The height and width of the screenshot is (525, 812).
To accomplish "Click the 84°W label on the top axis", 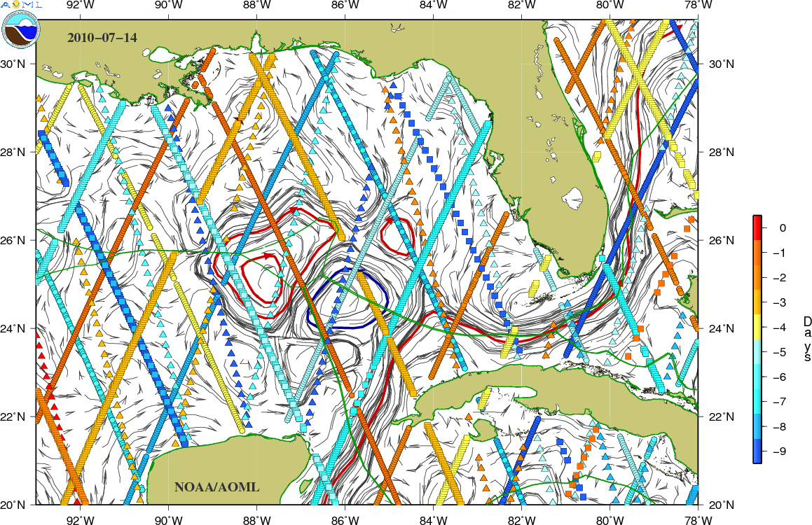I will click(434, 5).
